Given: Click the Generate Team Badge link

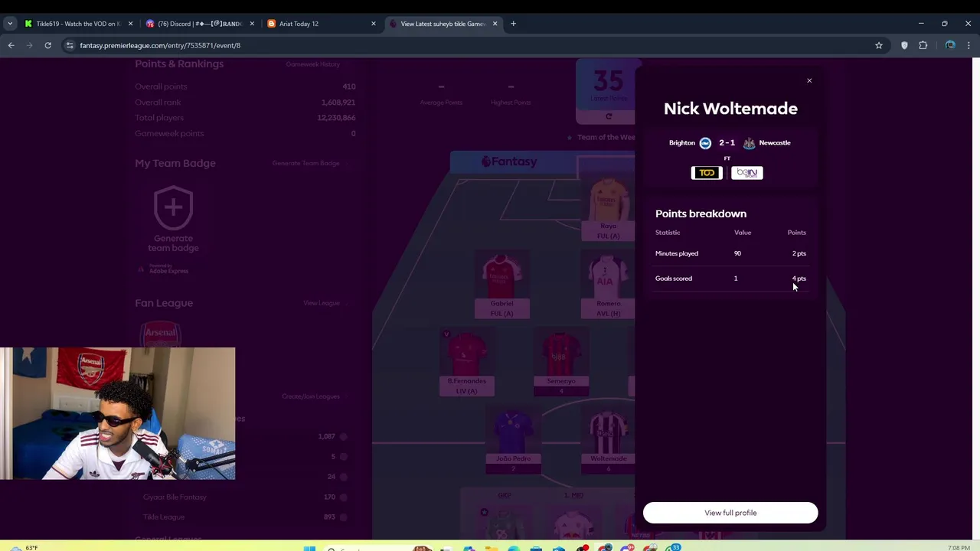Looking at the screenshot, I should pyautogui.click(x=306, y=163).
